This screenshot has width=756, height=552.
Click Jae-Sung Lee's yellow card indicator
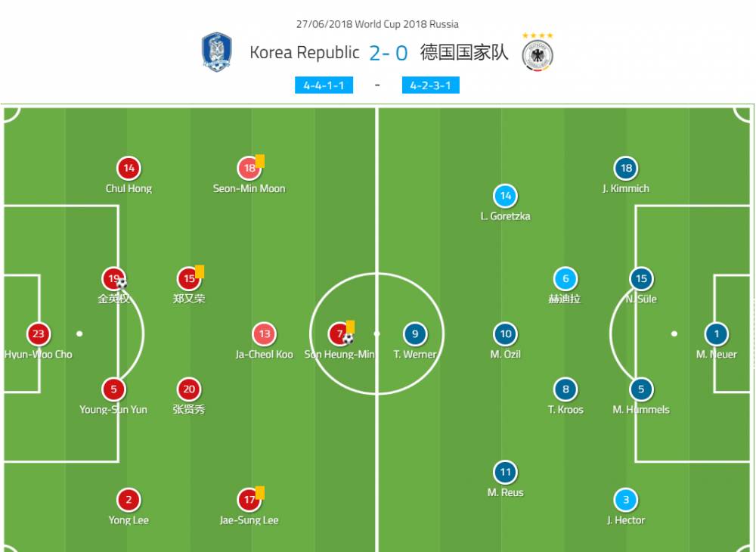260,493
